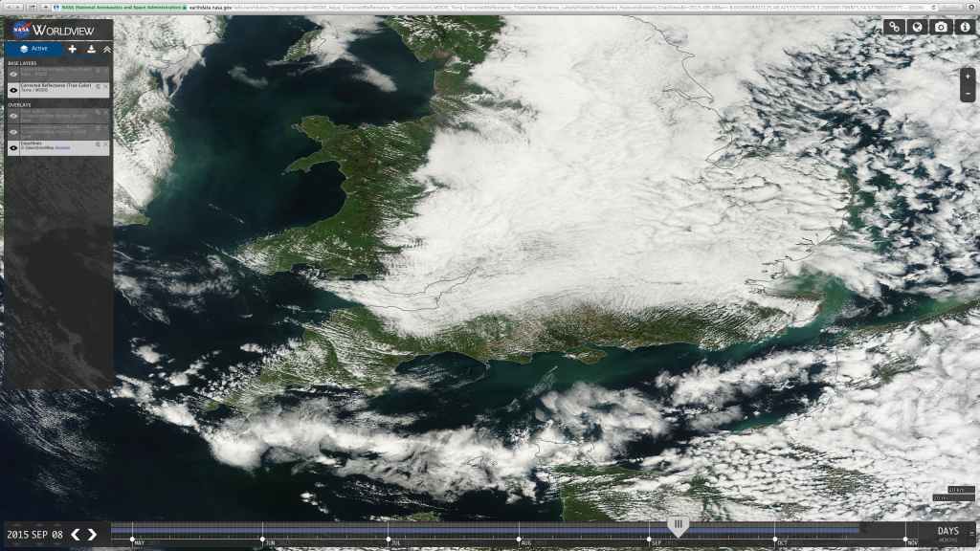Reload the page in the browser
Screen dimensions: 980x551
934,8
